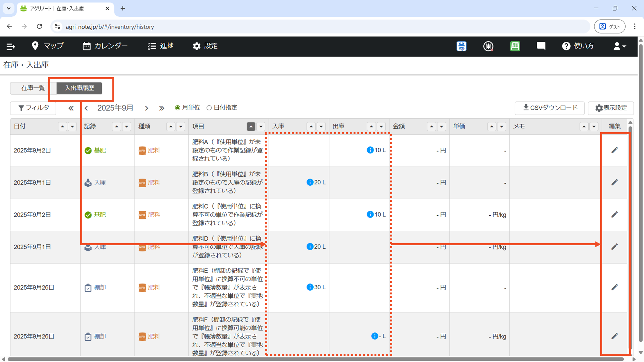Sort 単価 column descending

tap(502, 127)
